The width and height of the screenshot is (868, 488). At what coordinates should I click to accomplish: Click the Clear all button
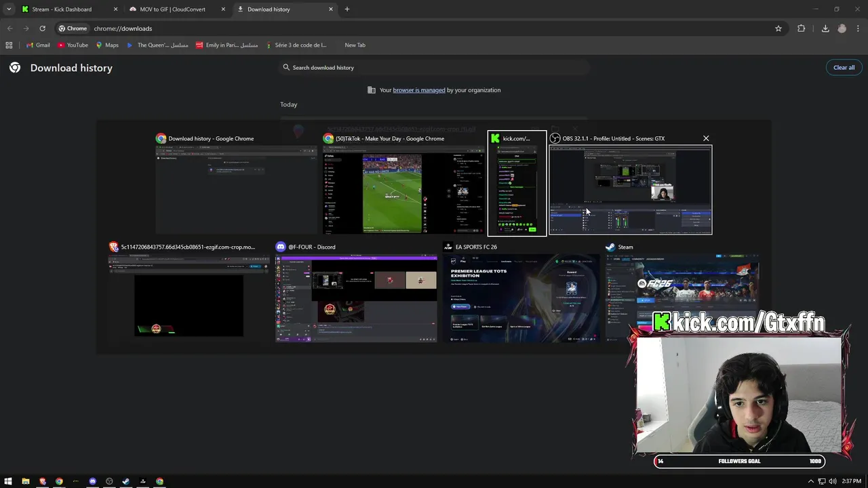pyautogui.click(x=844, y=68)
